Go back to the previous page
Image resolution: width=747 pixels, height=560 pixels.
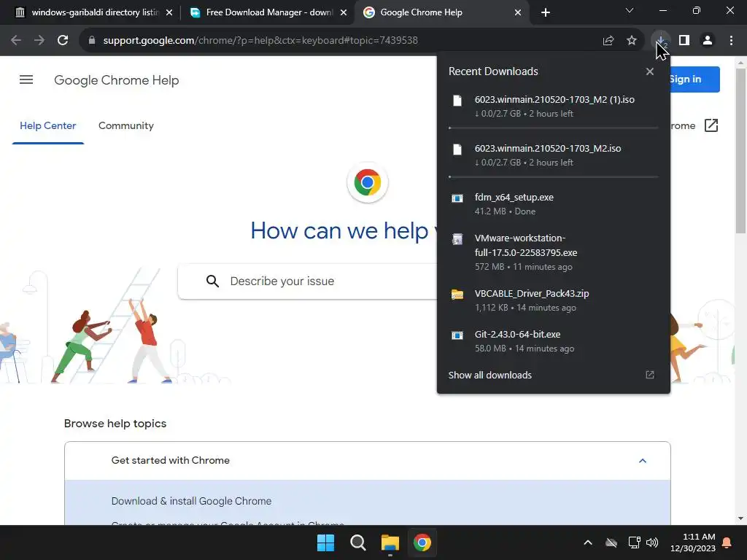coord(16,41)
